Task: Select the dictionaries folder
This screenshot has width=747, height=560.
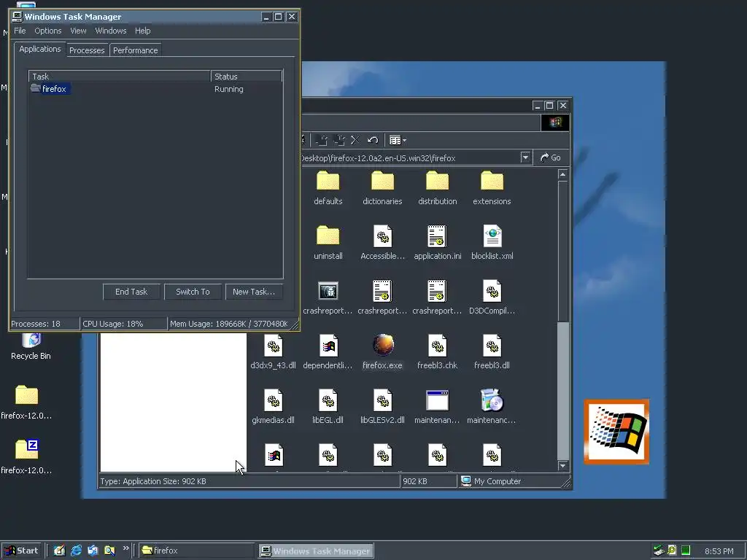Action: 382,188
